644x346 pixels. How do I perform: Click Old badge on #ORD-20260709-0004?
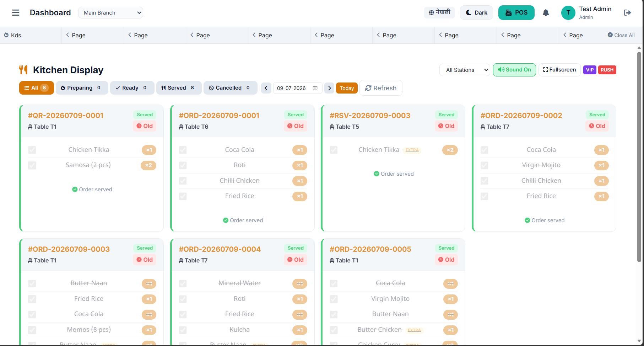tap(296, 260)
